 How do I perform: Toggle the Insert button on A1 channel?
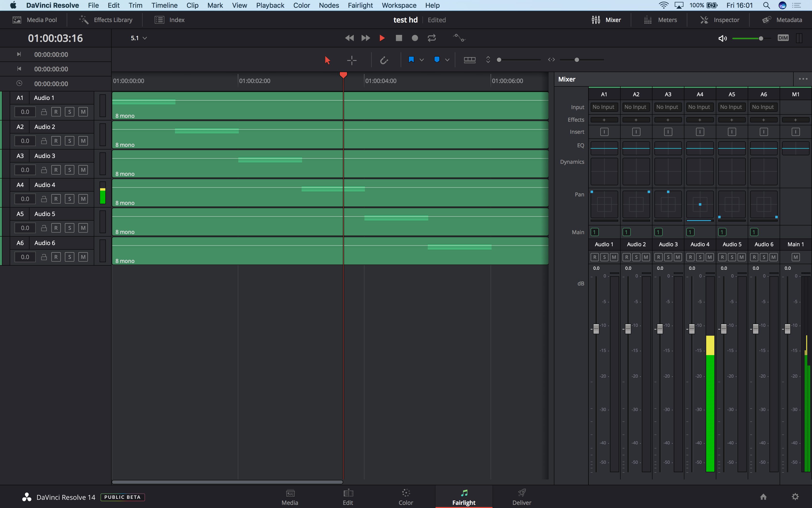(604, 132)
